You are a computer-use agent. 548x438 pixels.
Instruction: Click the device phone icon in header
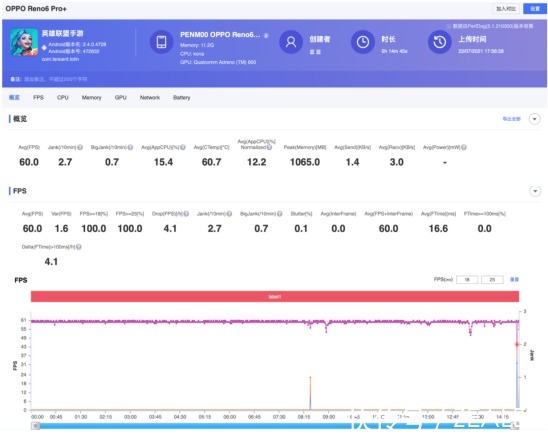click(x=161, y=42)
